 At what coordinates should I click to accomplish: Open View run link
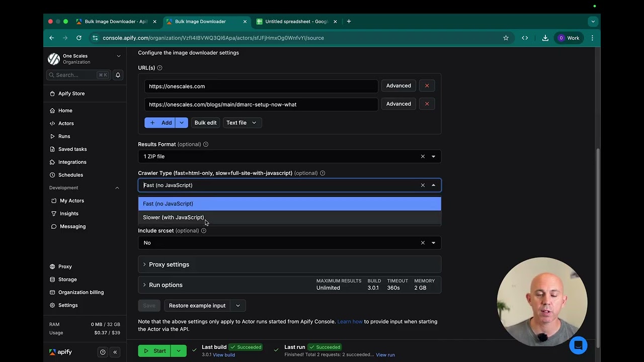click(385, 355)
